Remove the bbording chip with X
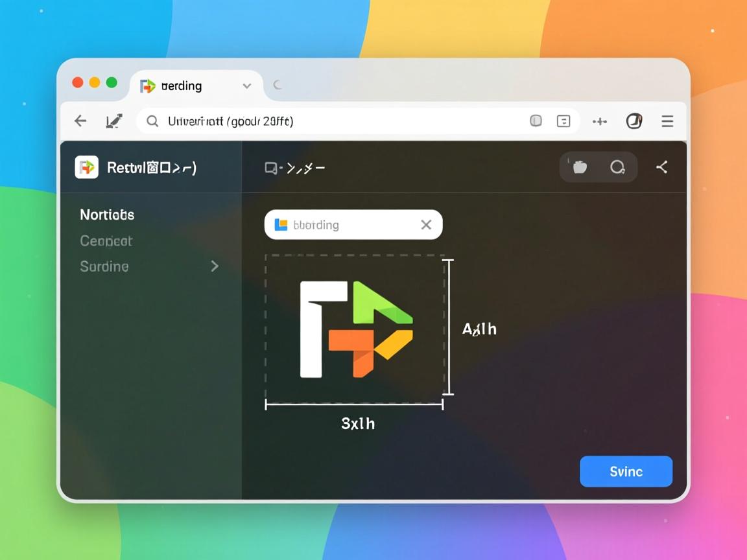Viewport: 747px width, 560px height. click(426, 225)
